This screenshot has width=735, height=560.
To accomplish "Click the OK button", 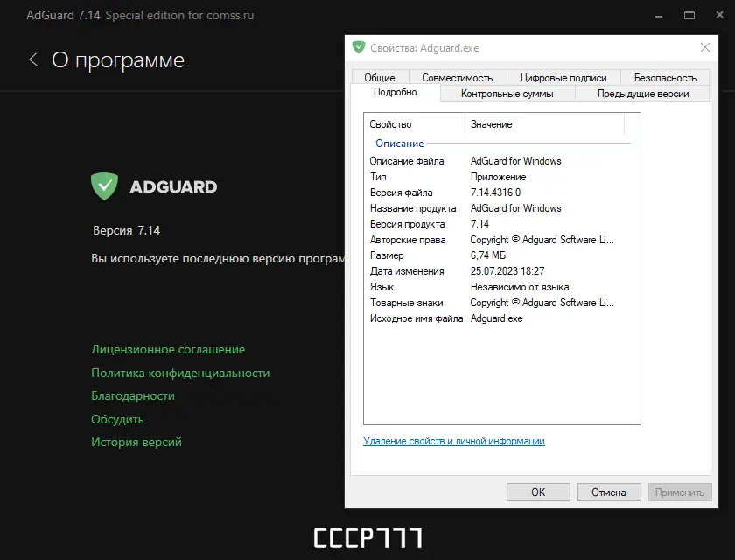I will click(x=538, y=492).
